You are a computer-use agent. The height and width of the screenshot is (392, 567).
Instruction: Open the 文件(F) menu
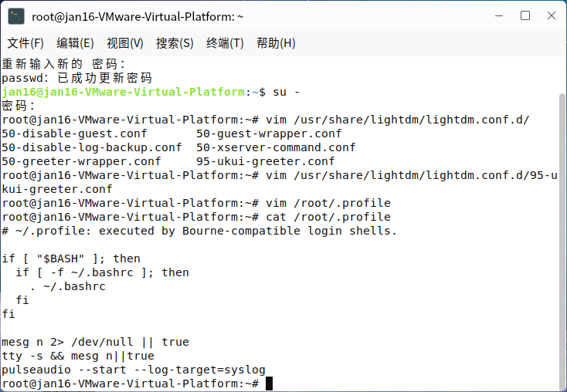click(x=25, y=43)
